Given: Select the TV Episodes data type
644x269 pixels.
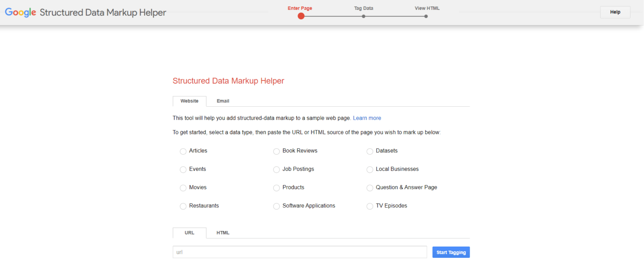Looking at the screenshot, I should 369,206.
